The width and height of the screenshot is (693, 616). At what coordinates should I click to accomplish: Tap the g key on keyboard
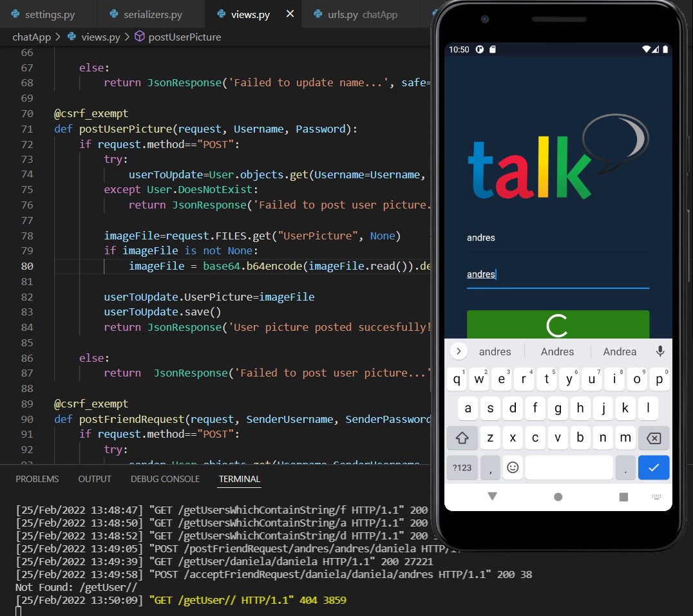558,408
